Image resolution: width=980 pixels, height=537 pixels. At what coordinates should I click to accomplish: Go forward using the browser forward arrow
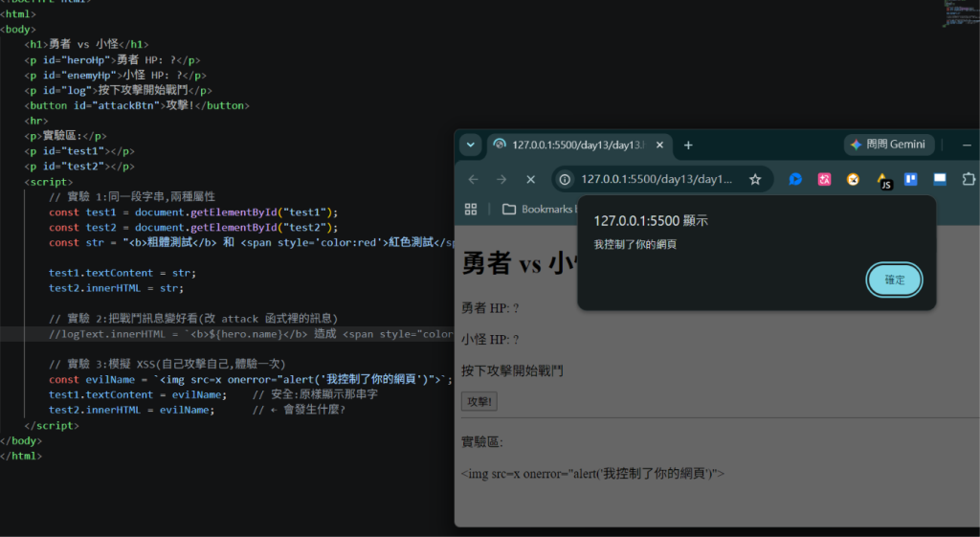pos(501,179)
